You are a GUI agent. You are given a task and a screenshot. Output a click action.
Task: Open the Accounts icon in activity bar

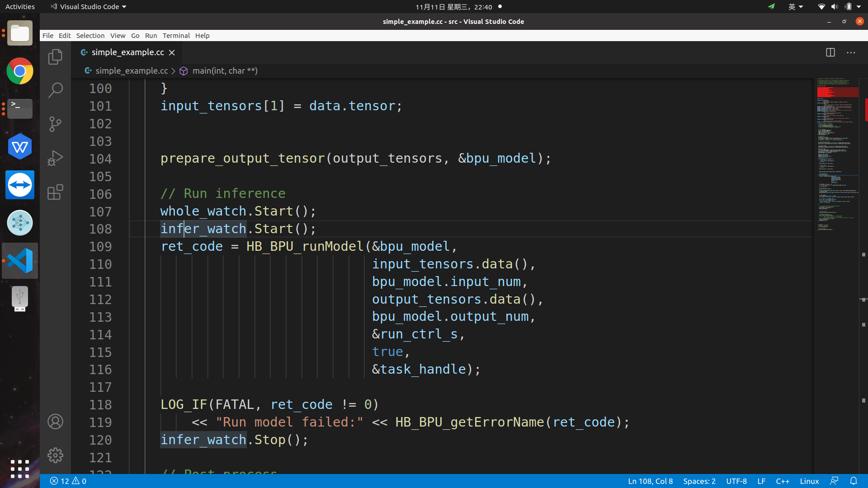pos(55,422)
